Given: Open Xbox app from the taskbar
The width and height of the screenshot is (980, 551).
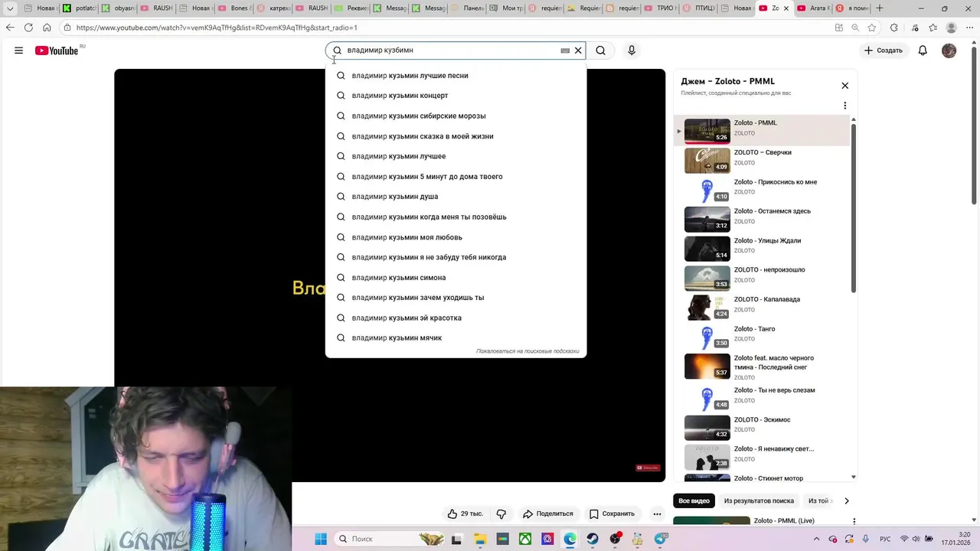Looking at the screenshot, I should click(525, 539).
